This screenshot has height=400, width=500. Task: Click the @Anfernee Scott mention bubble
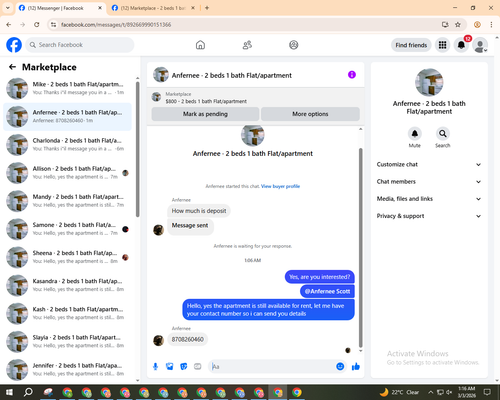327,291
